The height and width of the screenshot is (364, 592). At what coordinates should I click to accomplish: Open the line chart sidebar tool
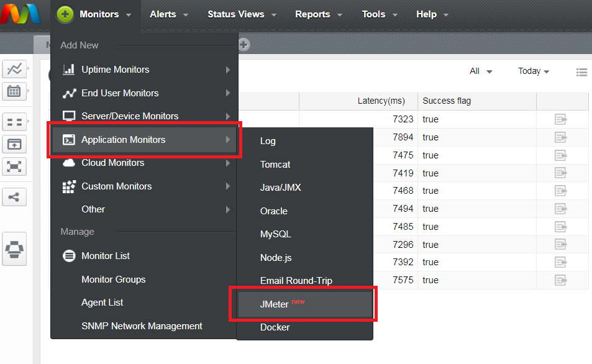pos(14,69)
